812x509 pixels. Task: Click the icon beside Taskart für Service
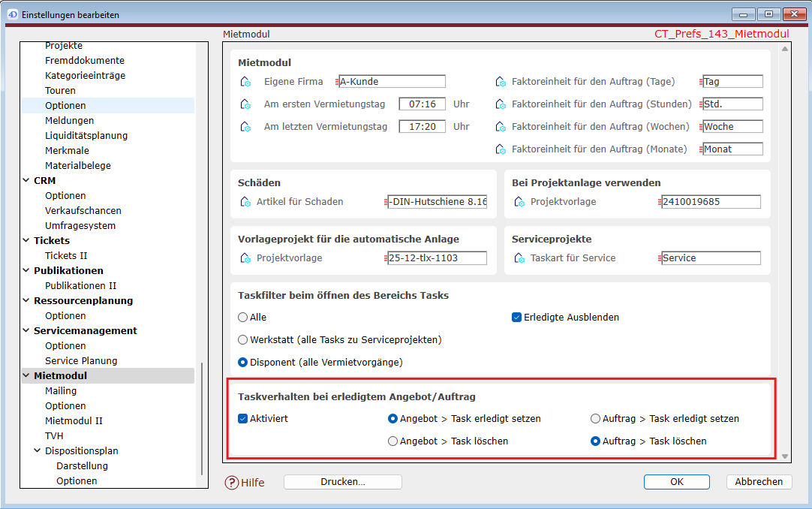click(519, 258)
